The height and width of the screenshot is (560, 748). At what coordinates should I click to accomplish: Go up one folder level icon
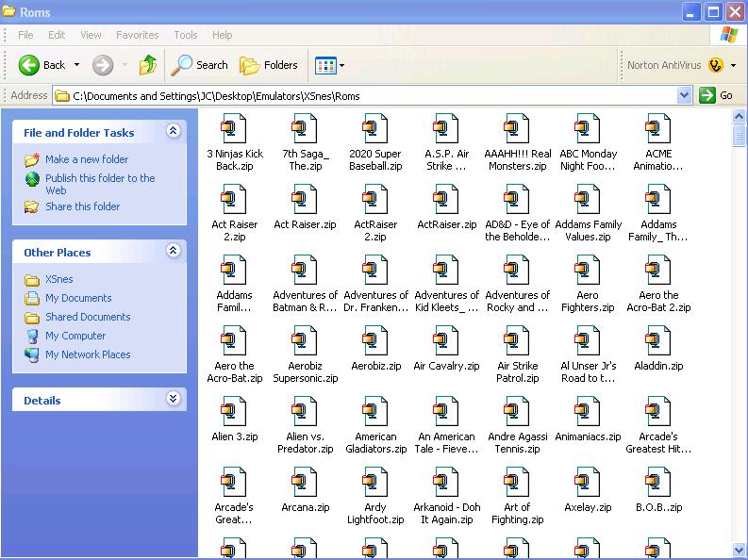pos(148,65)
